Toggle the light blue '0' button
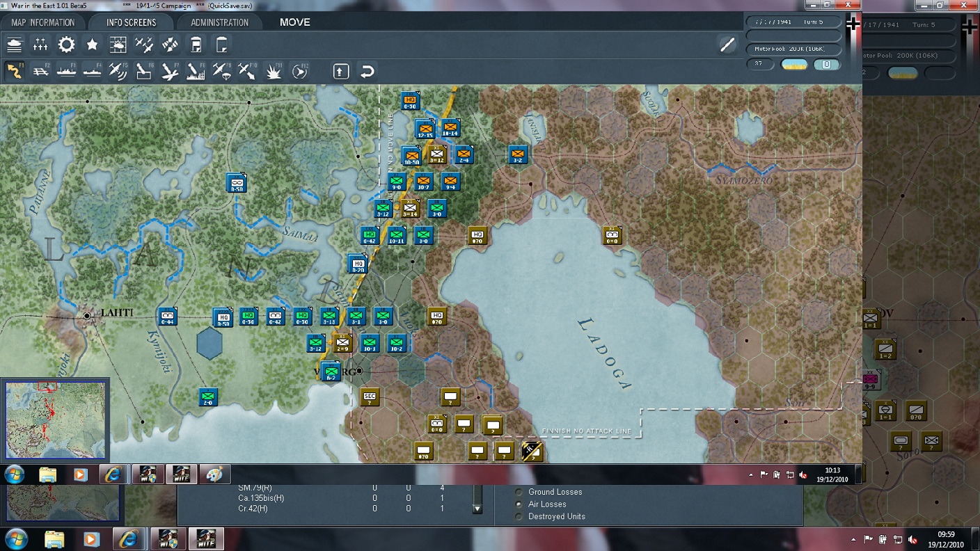The width and height of the screenshot is (980, 551). coord(827,65)
